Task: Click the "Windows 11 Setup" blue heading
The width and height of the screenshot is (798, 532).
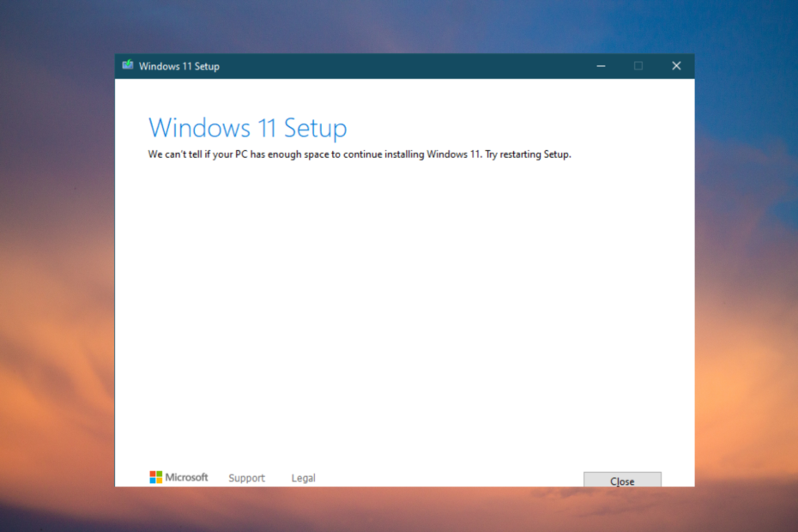Action: [x=248, y=128]
